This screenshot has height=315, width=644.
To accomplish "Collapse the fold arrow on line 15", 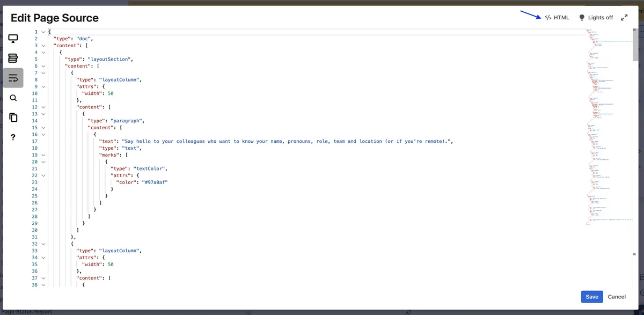I will point(43,128).
